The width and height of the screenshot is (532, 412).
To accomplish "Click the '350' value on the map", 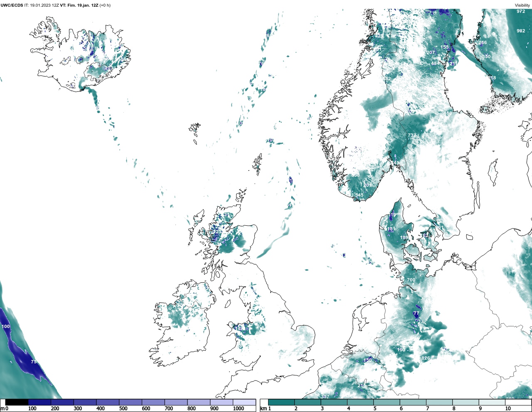I will click(x=486, y=57).
